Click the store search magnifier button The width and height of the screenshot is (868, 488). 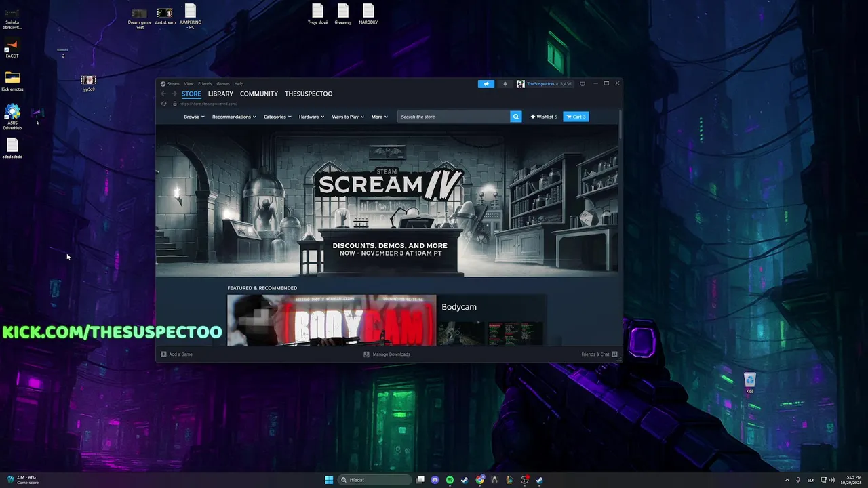click(516, 117)
